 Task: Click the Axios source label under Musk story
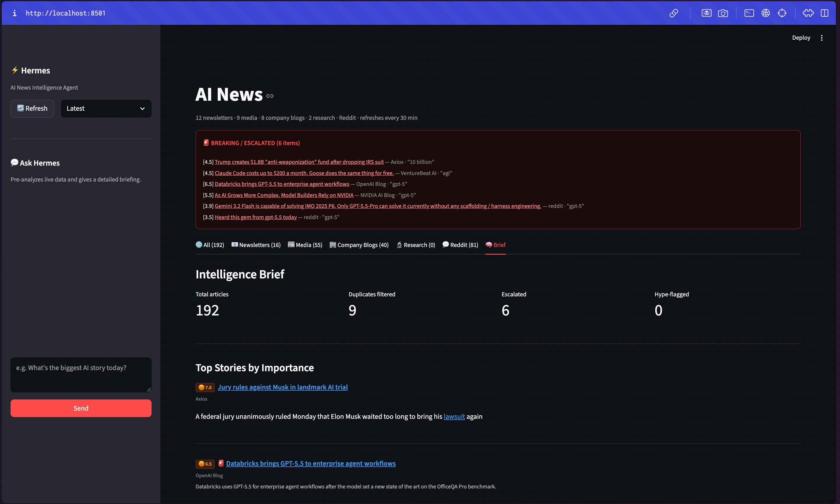pyautogui.click(x=201, y=399)
